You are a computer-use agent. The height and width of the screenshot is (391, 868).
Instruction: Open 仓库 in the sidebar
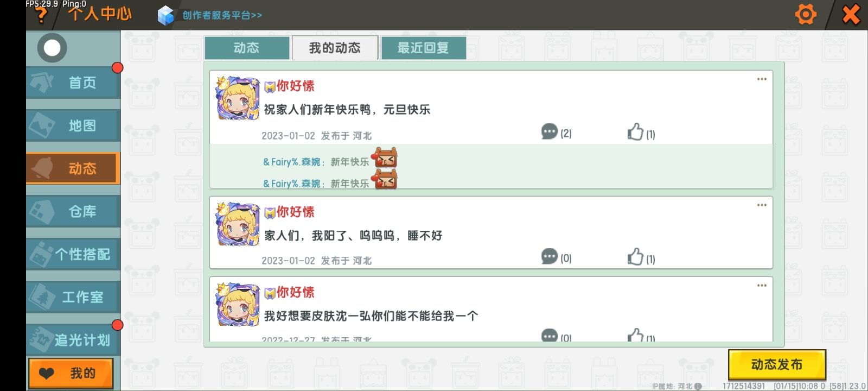[73, 211]
